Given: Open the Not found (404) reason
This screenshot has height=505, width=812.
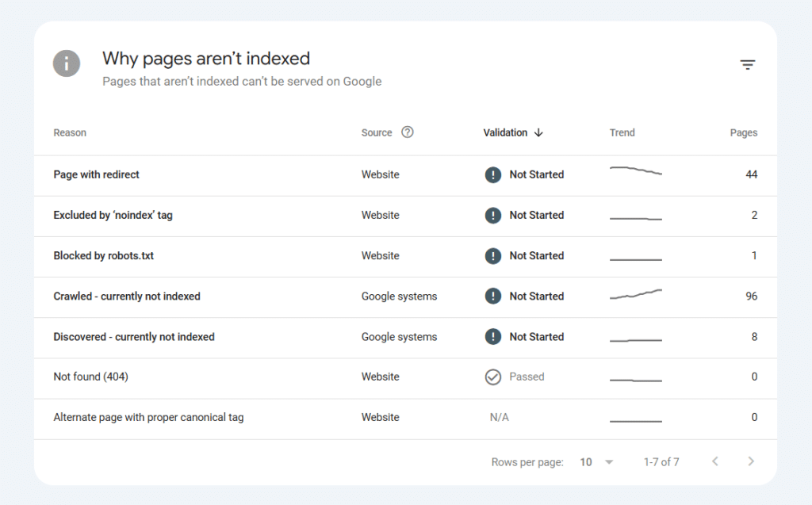Looking at the screenshot, I should (x=90, y=377).
